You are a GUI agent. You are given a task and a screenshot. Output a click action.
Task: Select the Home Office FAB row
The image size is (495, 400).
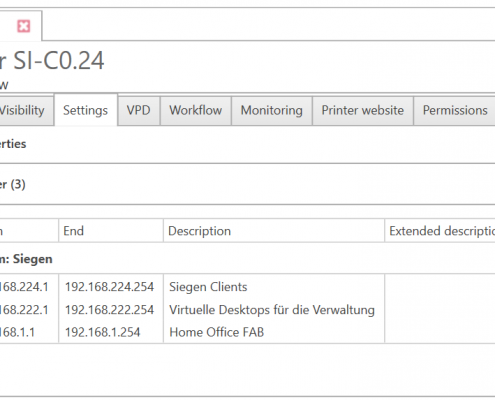point(247,332)
